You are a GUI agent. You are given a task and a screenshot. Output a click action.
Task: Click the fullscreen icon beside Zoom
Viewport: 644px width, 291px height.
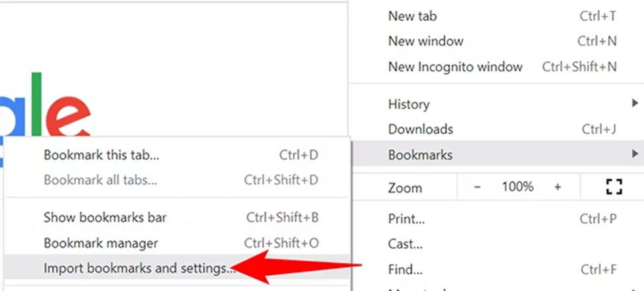(x=614, y=187)
